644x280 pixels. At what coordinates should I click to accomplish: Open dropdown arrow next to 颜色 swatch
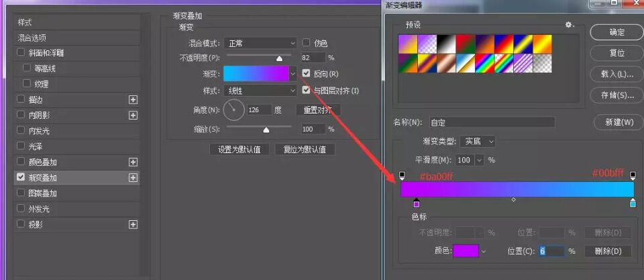(x=484, y=251)
